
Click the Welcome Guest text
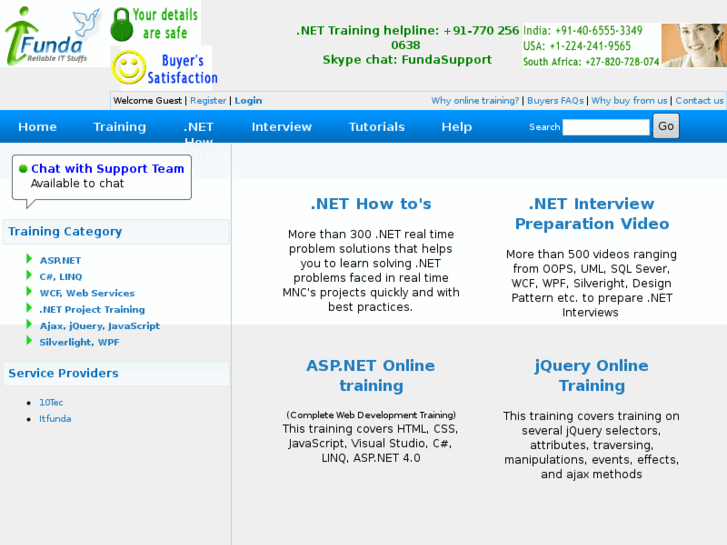point(147,101)
